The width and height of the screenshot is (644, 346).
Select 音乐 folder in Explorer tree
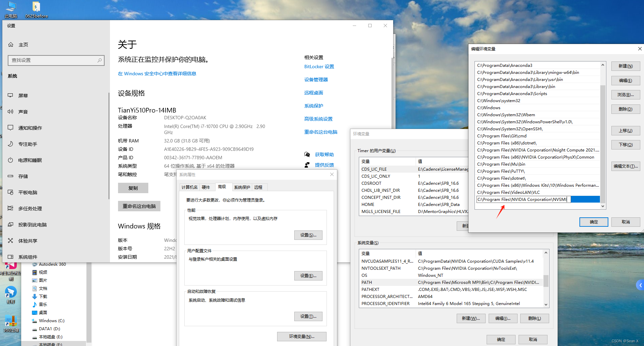pyautogui.click(x=39, y=305)
